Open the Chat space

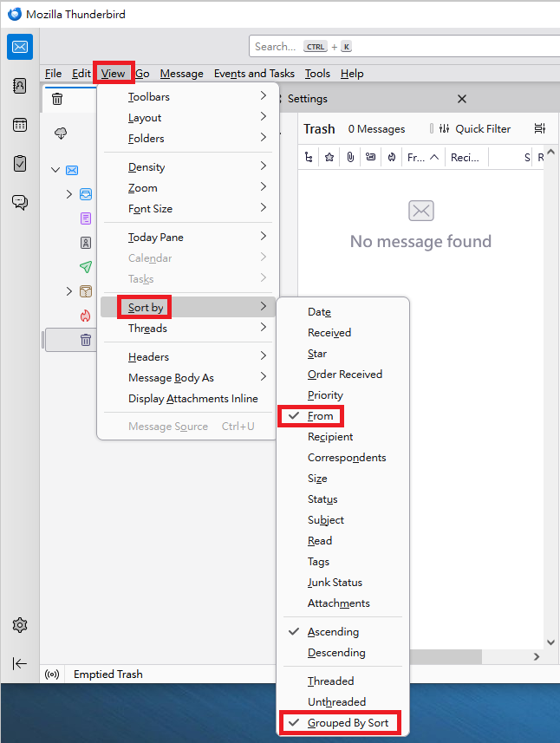tap(20, 202)
